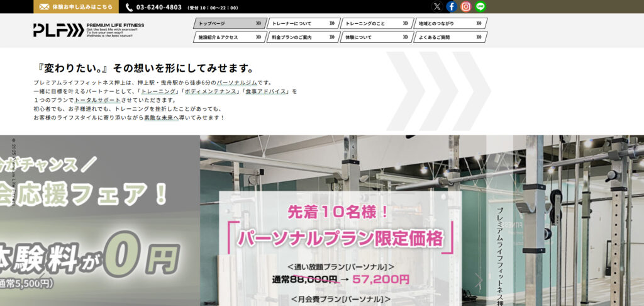Open the Facebook page icon

(452, 7)
